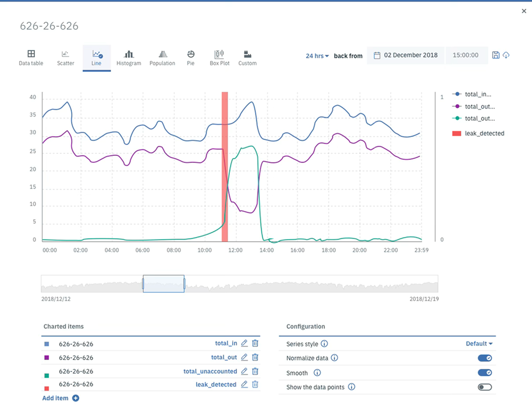Click the 15:00:00 time field
This screenshot has height=417, width=532.
(466, 55)
